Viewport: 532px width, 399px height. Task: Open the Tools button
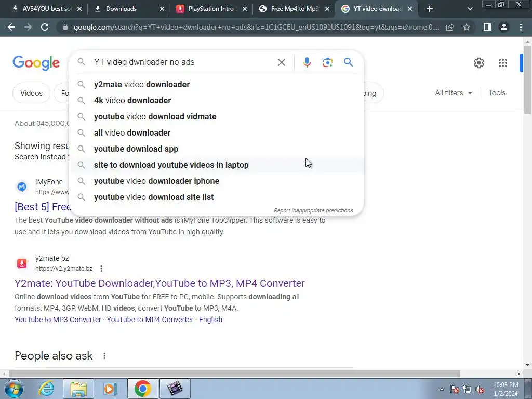[497, 92]
